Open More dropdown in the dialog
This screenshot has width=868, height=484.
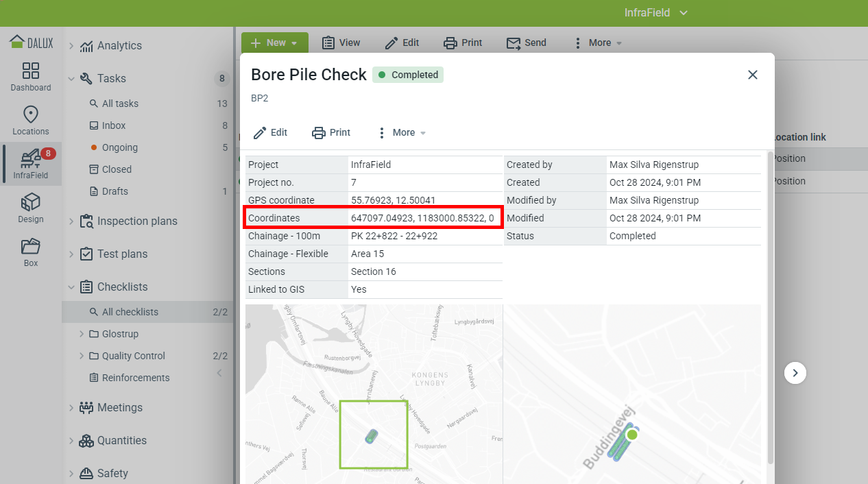coord(402,132)
